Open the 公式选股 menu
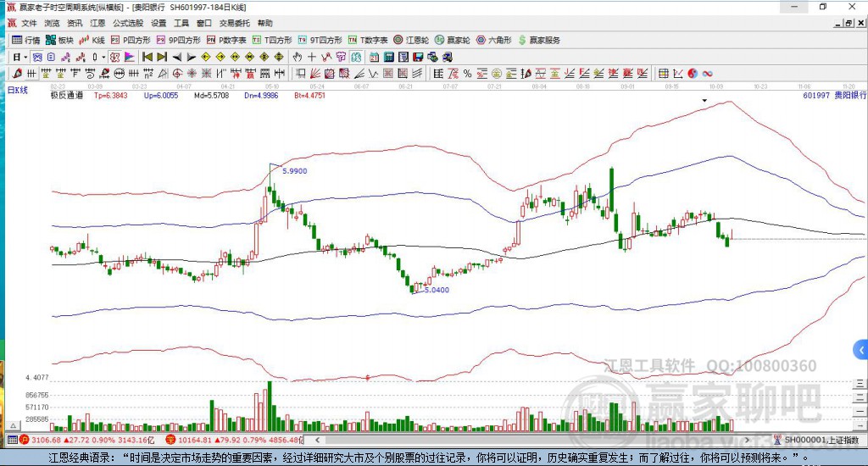Screen dimensions: 868x466 coord(128,23)
